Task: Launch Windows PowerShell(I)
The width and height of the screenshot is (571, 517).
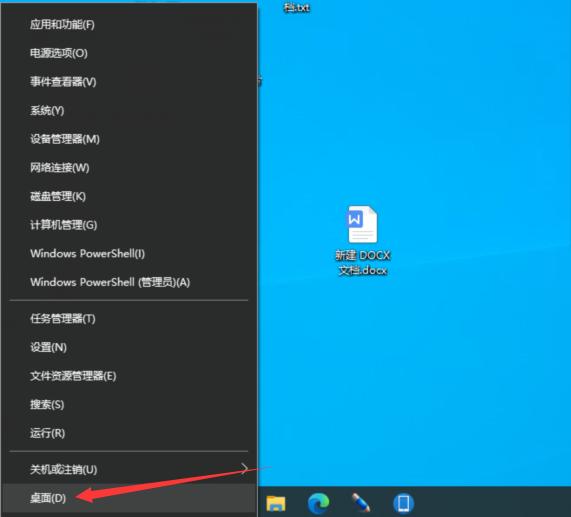Action: pos(129,254)
